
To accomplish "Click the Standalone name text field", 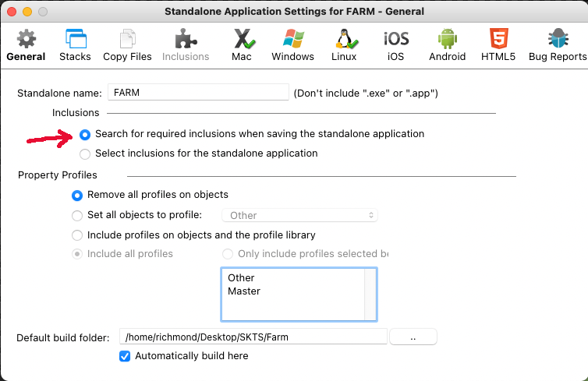I will (x=198, y=92).
